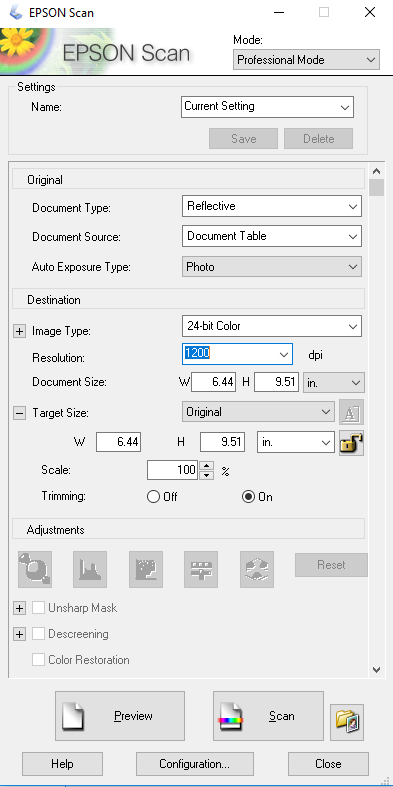Click the Adjustments section header
The width and height of the screenshot is (393, 787).
[x=188, y=530]
